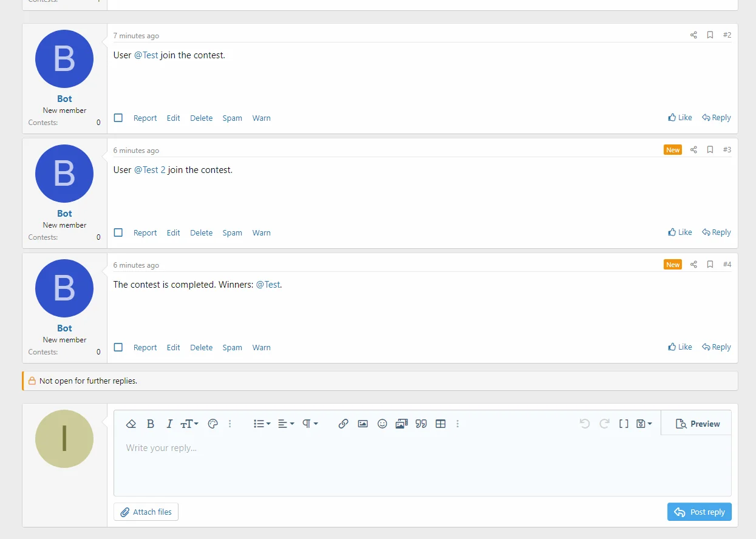Open the smilies emoji picker
The image size is (756, 539).
(x=382, y=424)
